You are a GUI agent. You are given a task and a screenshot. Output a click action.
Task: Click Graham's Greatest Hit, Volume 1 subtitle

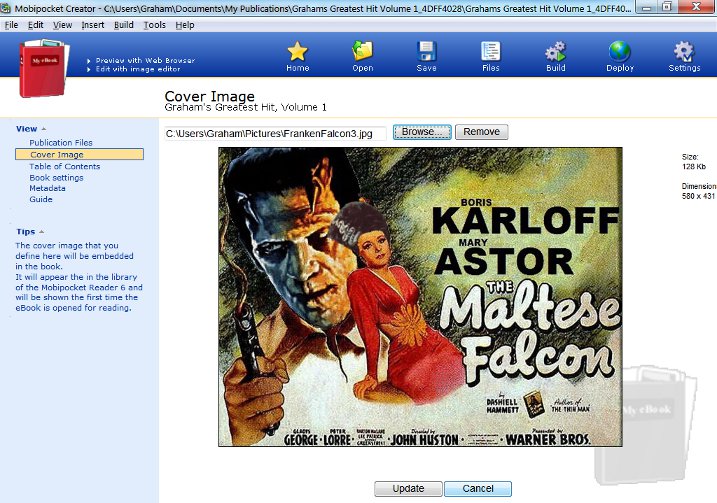coord(246,107)
